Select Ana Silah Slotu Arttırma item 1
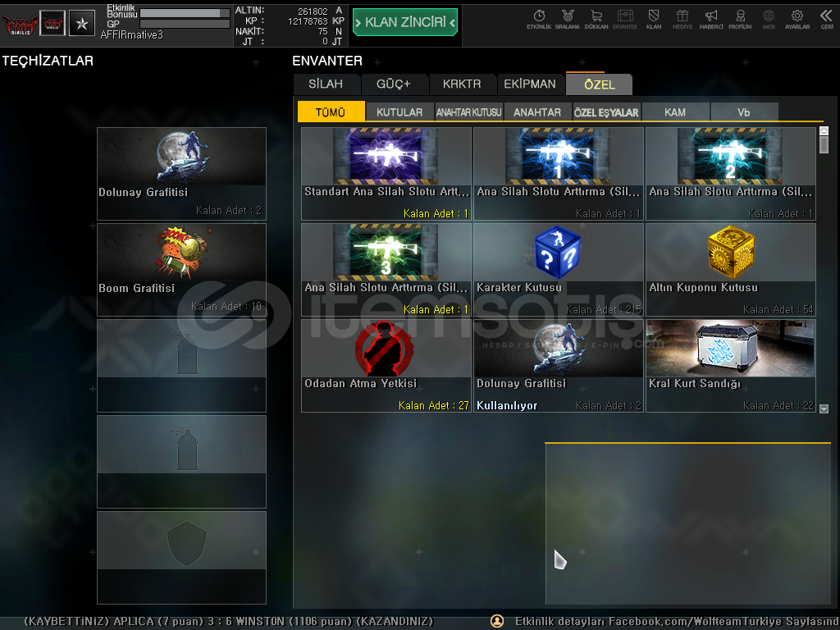The height and width of the screenshot is (630, 840). click(x=558, y=174)
